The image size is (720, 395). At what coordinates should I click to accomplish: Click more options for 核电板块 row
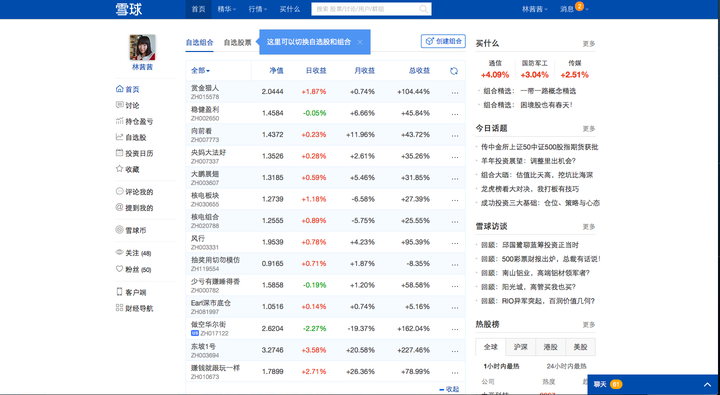tap(455, 200)
